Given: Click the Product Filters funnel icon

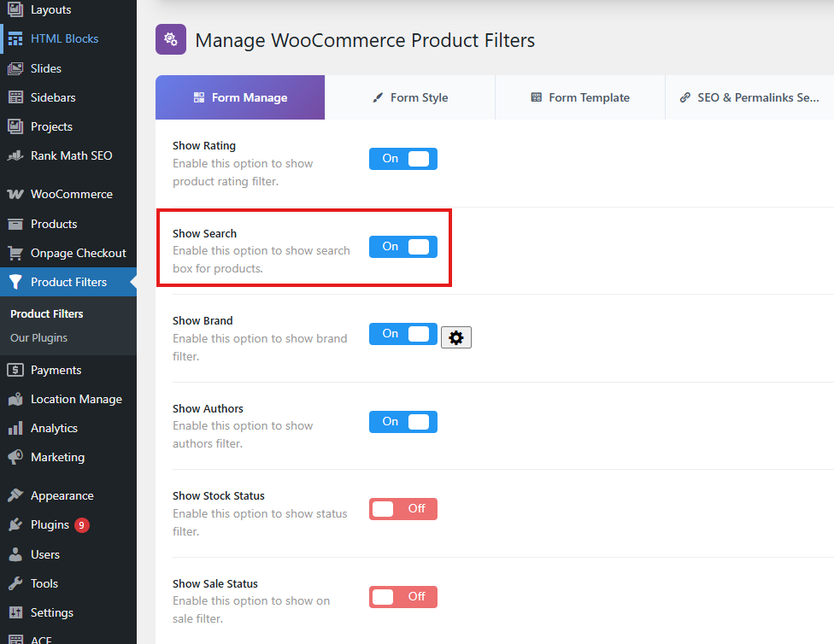Looking at the screenshot, I should tap(15, 282).
